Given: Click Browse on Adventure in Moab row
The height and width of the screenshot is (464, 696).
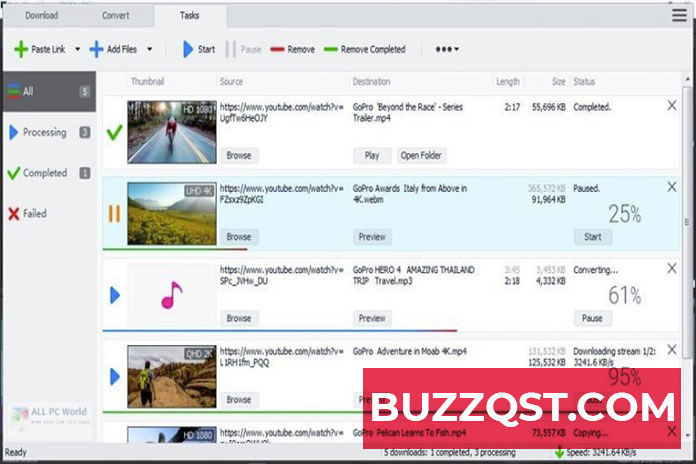Looking at the screenshot, I should pos(239,400).
